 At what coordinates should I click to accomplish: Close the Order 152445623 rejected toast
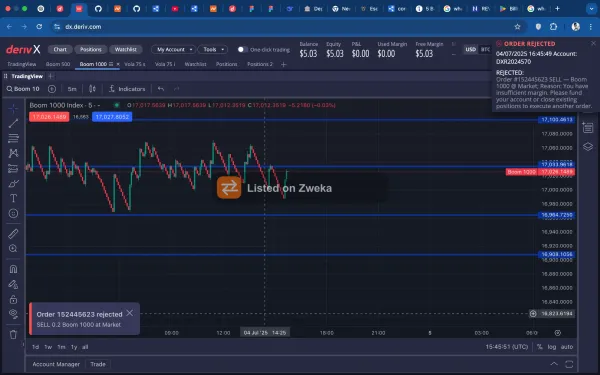click(130, 313)
